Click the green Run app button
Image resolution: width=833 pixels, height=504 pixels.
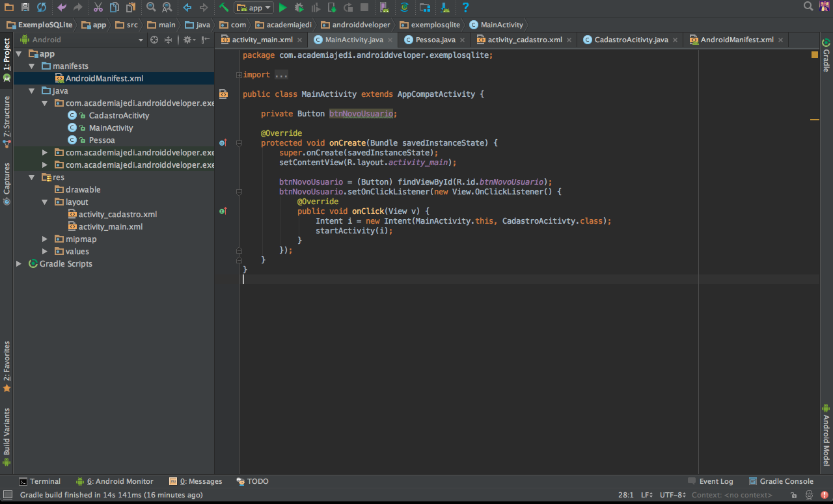click(x=282, y=8)
